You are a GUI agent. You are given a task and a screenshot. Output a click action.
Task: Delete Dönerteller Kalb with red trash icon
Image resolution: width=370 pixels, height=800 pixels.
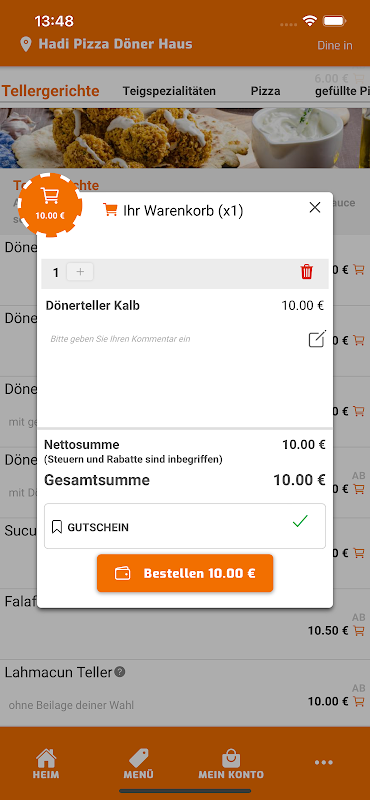[x=307, y=272]
